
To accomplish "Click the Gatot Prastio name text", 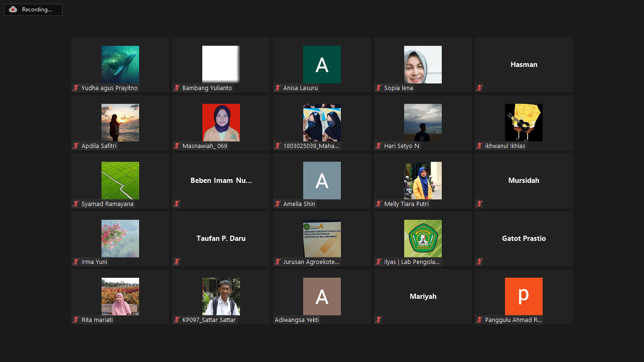I will (524, 239).
